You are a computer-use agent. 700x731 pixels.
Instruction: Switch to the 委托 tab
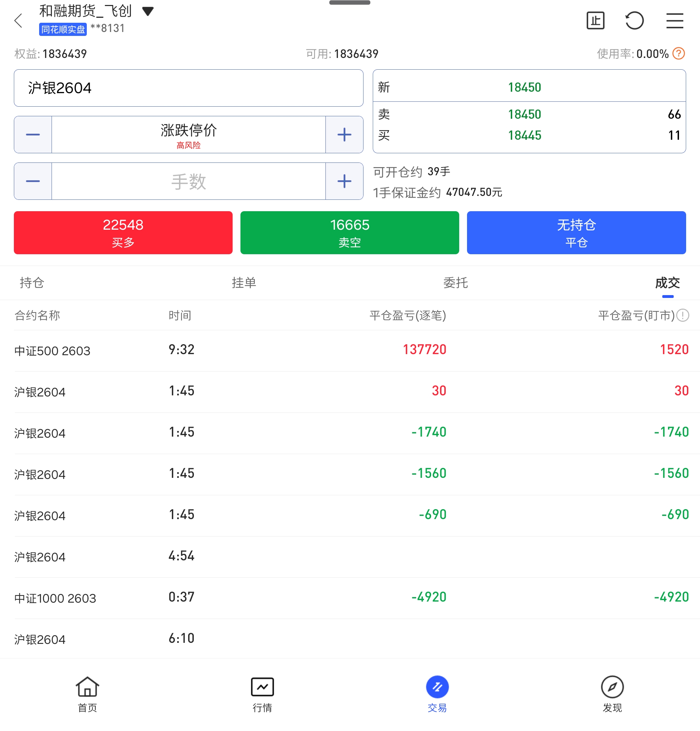point(455,283)
